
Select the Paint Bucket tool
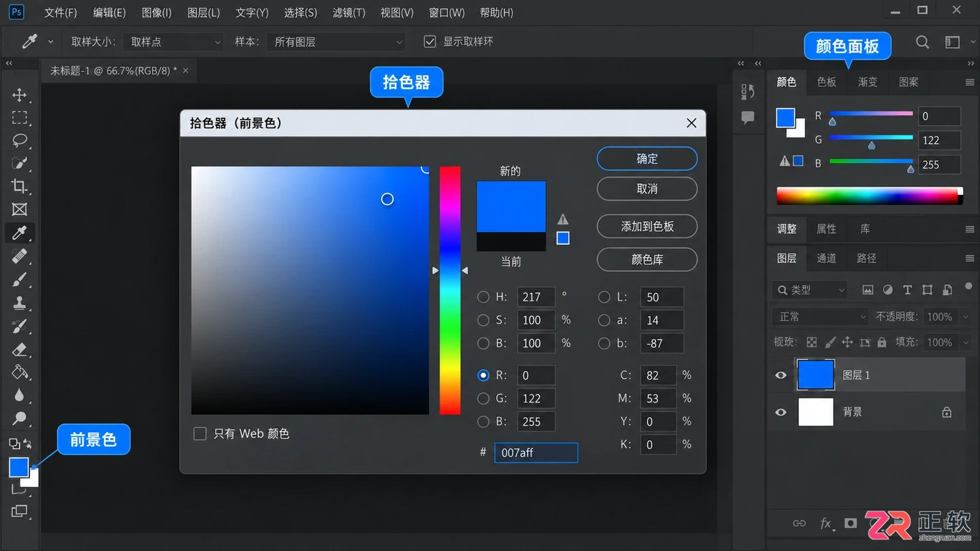click(x=20, y=372)
